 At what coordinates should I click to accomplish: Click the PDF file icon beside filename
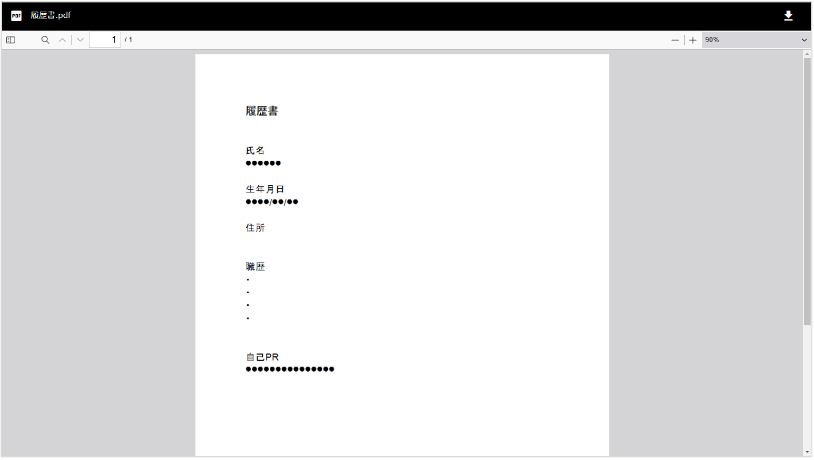[16, 16]
